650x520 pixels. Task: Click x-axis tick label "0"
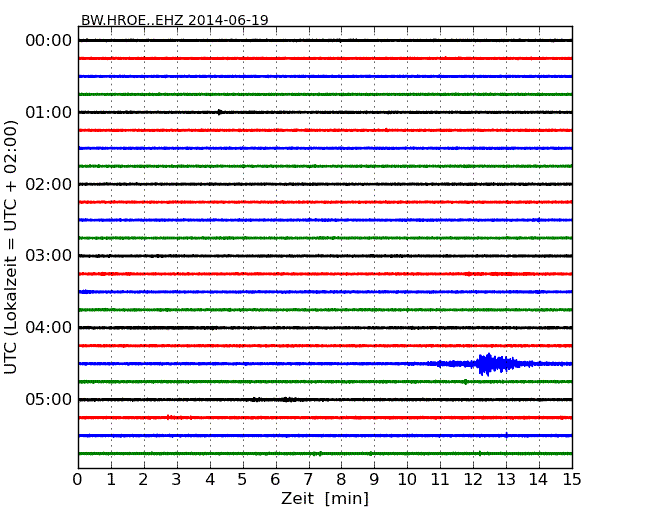[x=78, y=480]
